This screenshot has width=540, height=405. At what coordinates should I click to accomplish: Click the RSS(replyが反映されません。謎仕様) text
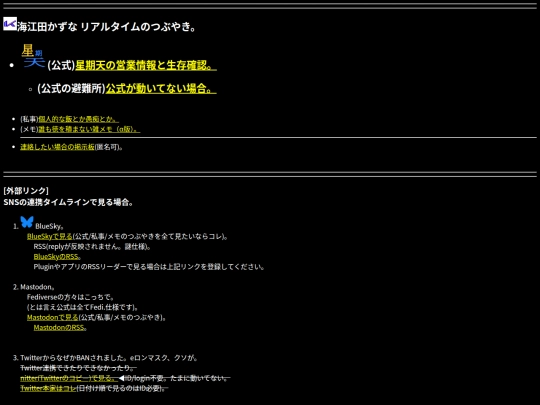[92, 247]
